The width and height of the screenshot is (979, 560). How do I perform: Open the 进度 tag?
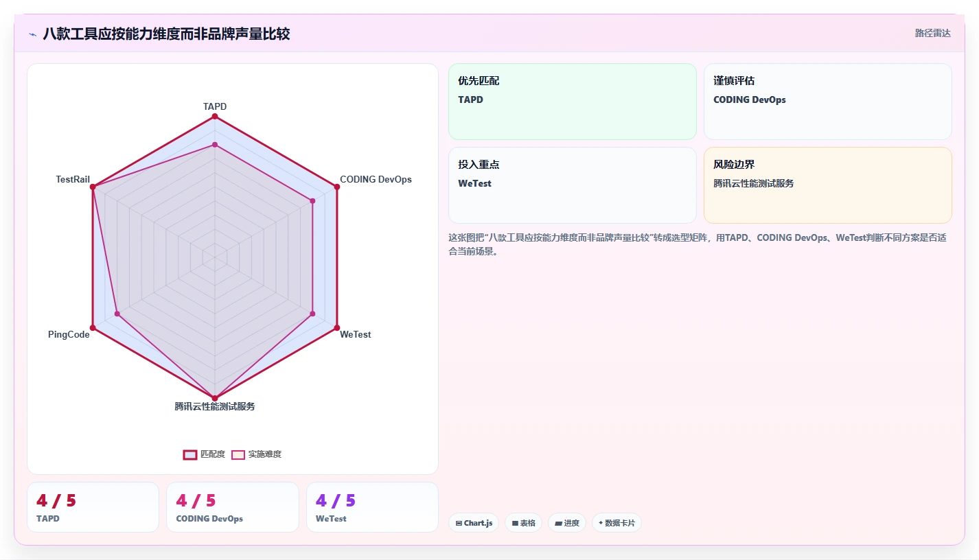(567, 523)
